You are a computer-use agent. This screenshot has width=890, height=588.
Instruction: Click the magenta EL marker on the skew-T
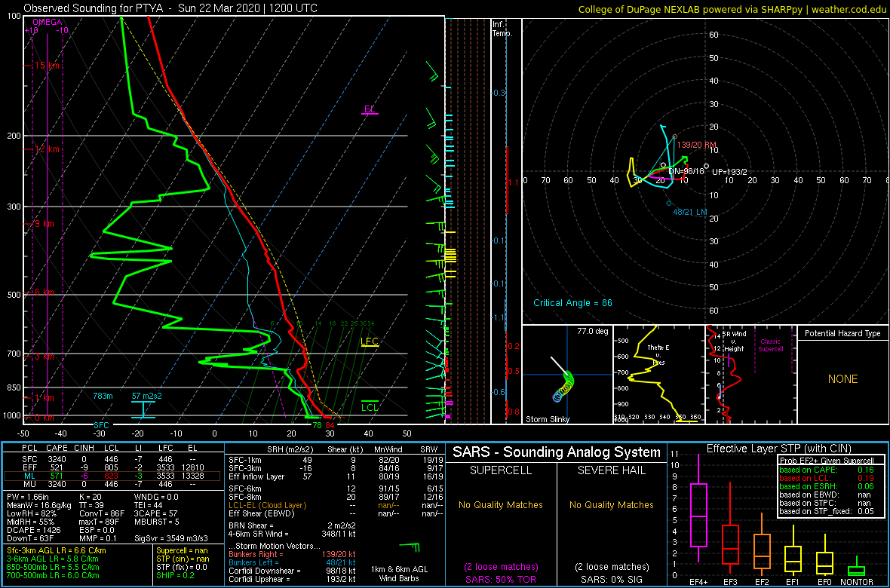coord(370,109)
